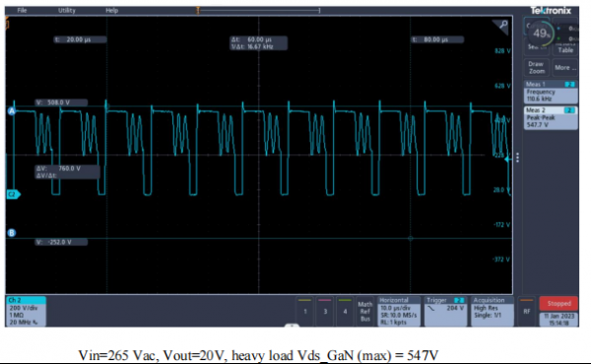The image size is (591, 364).
Task: Click the Results Table button
Action: (565, 47)
